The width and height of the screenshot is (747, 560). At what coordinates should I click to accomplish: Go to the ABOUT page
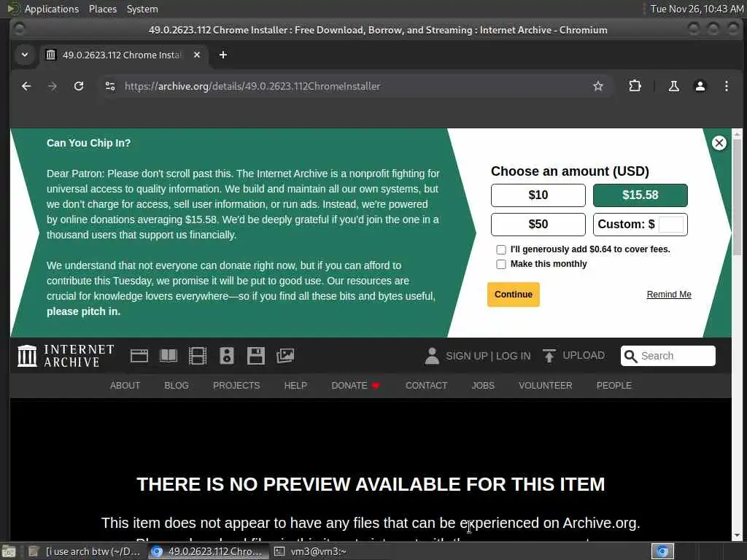[x=125, y=386]
